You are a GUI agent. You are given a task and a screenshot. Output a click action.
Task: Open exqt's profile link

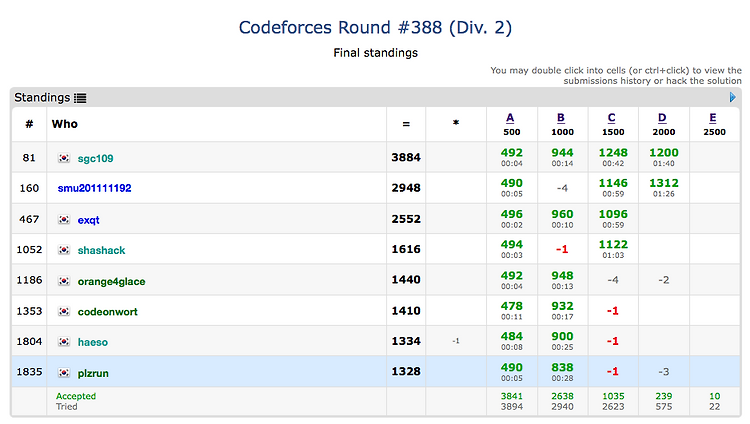pos(88,220)
